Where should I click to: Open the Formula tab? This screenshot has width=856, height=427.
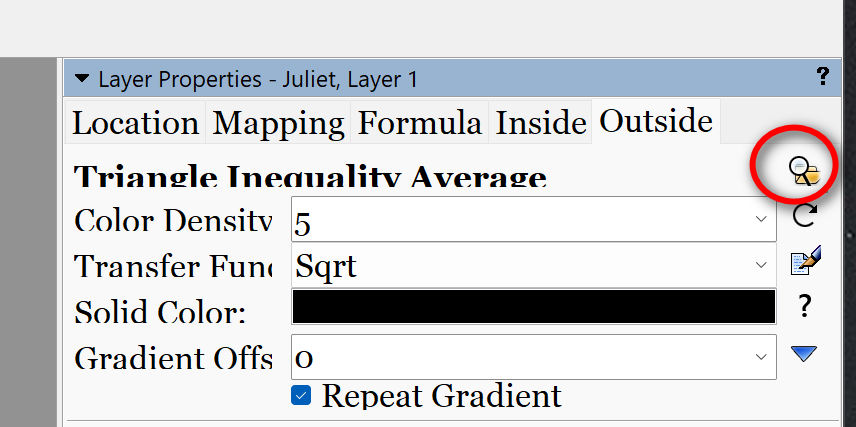tap(419, 122)
